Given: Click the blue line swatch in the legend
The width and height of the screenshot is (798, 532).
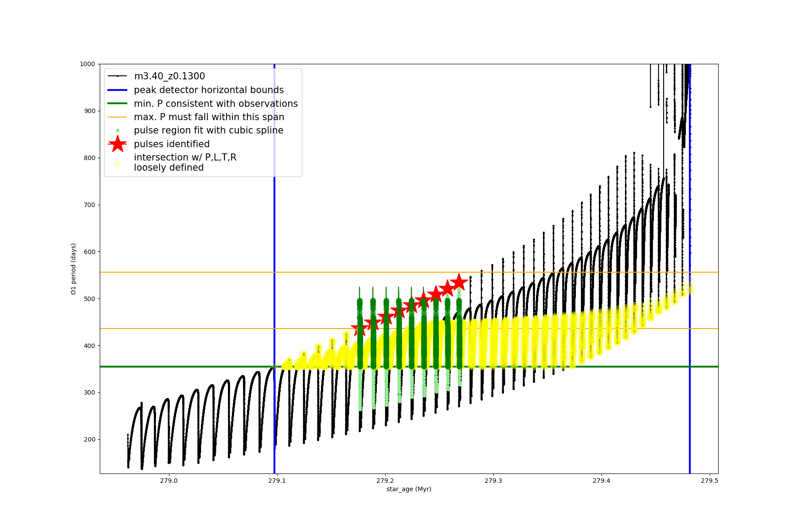Looking at the screenshot, I should [117, 90].
